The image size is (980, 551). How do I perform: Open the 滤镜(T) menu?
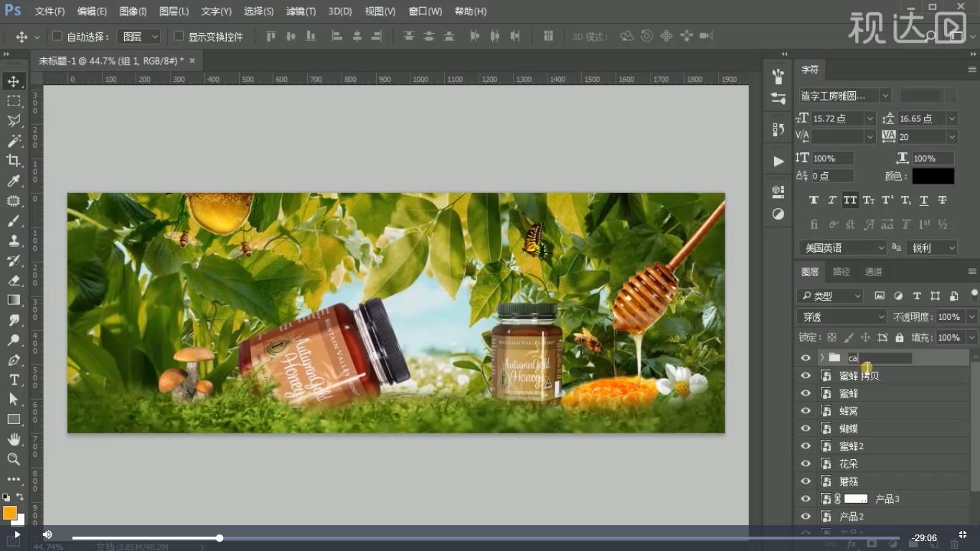(301, 11)
